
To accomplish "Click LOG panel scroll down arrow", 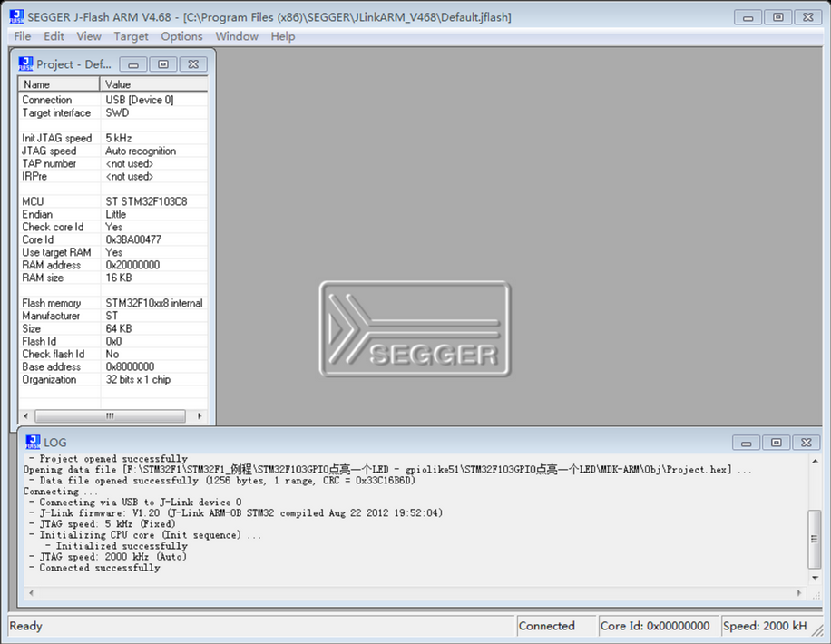I will [815, 578].
